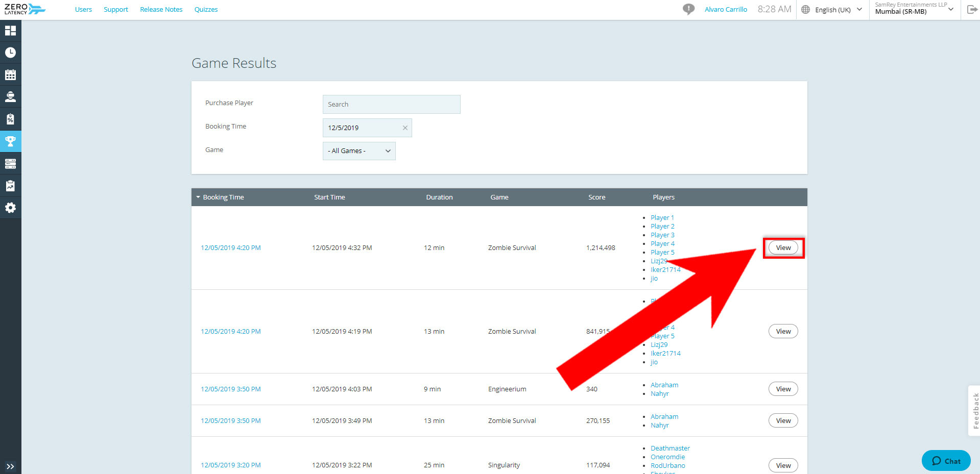Open the Support menu
Image resolution: width=980 pixels, height=474 pixels.
point(116,9)
